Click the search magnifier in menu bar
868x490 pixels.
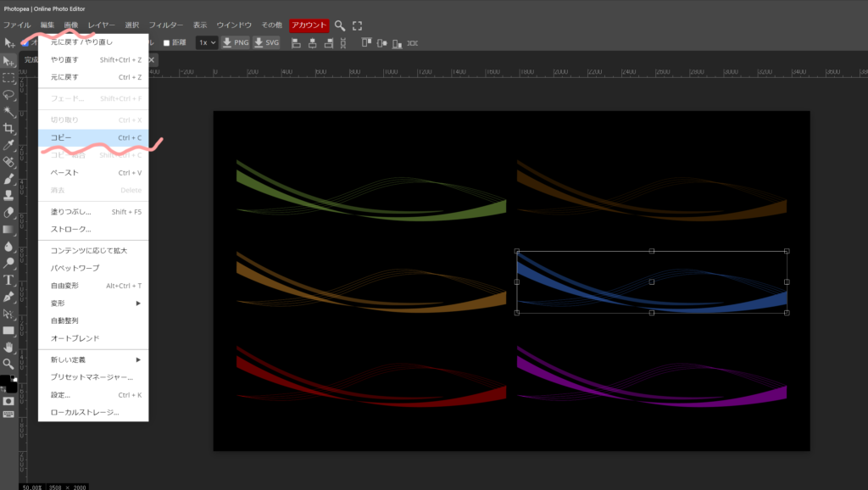tap(340, 25)
